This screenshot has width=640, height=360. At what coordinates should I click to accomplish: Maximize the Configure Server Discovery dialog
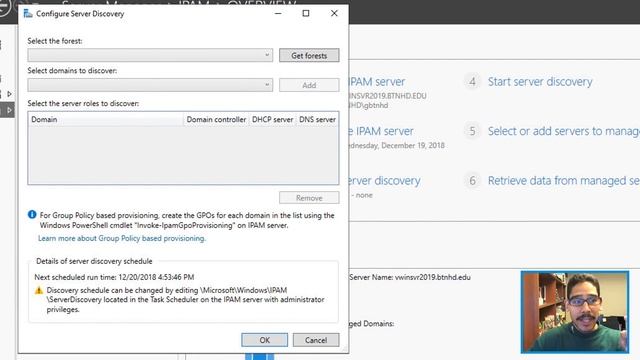point(306,13)
